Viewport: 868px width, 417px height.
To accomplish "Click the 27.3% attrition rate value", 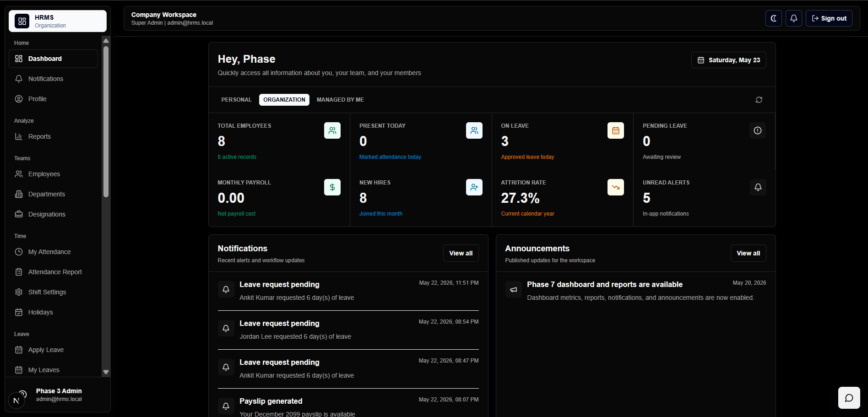I will click(x=520, y=198).
